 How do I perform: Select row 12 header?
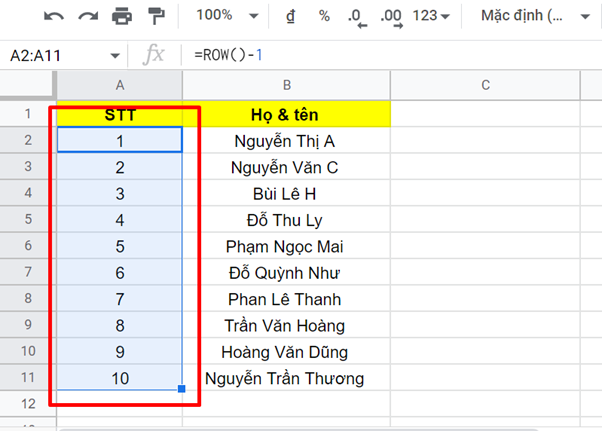(28, 404)
